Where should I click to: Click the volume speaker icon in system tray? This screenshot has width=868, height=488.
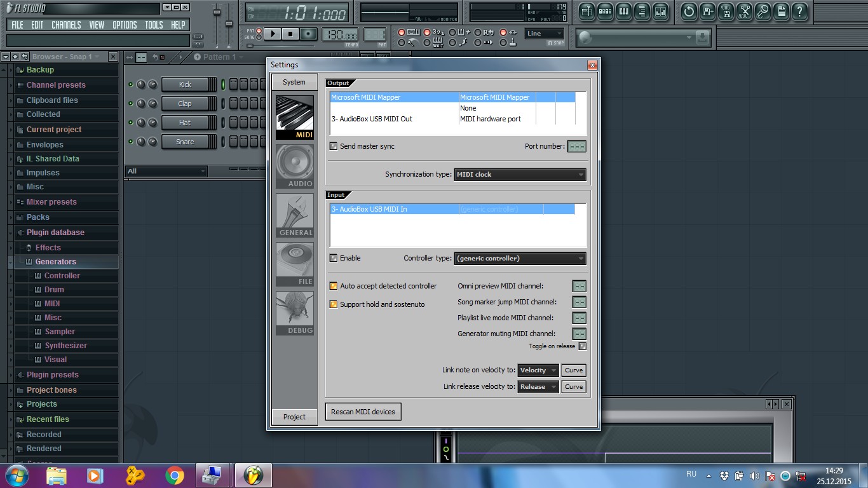(x=754, y=475)
